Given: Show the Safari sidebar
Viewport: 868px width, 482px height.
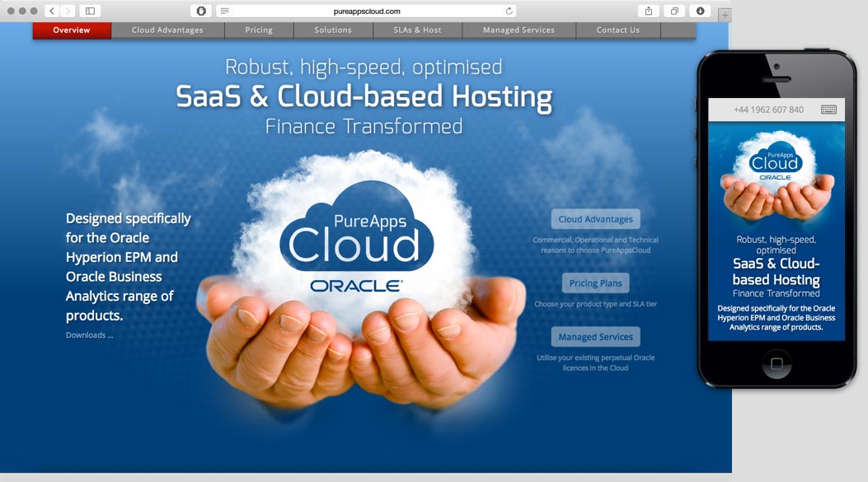Looking at the screenshot, I should (90, 11).
